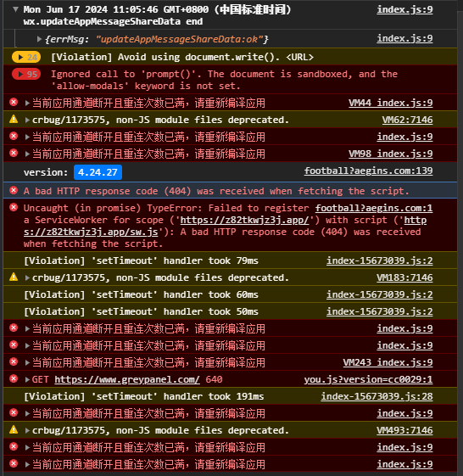This screenshot has height=476, width=463.
Task: Expand the errMsg updateAppMessageShareData object
Action: pyautogui.click(x=39, y=39)
